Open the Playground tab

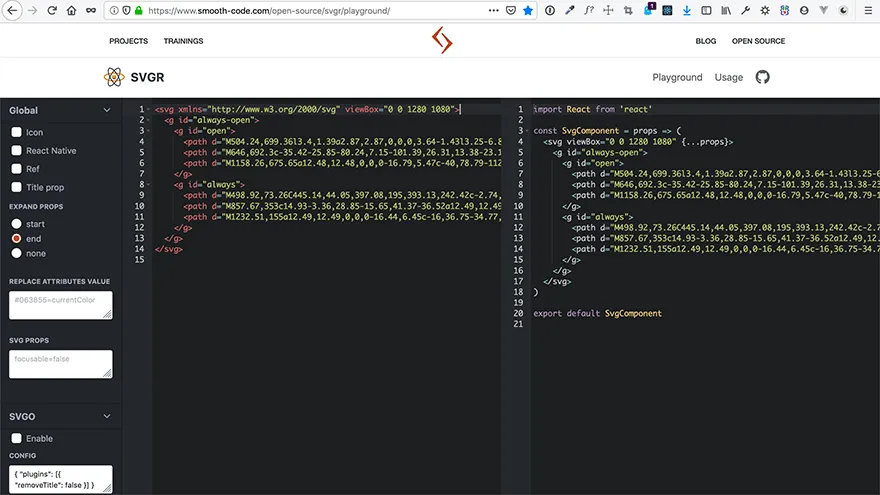677,77
